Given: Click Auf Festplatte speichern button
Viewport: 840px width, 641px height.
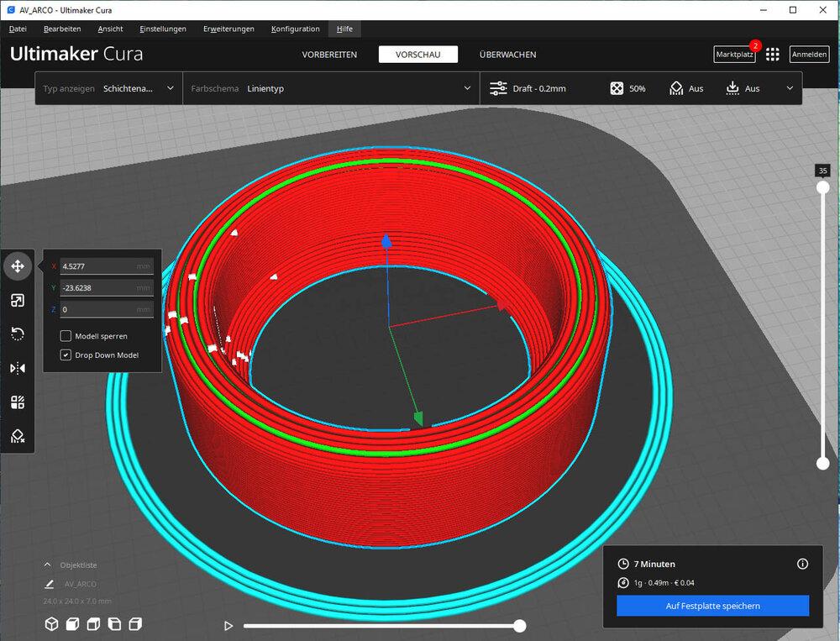Looking at the screenshot, I should [x=712, y=606].
